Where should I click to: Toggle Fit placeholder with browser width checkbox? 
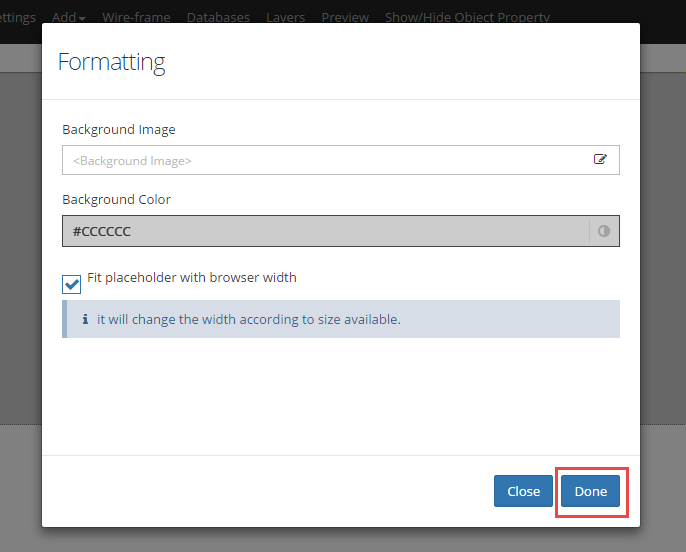pos(71,284)
